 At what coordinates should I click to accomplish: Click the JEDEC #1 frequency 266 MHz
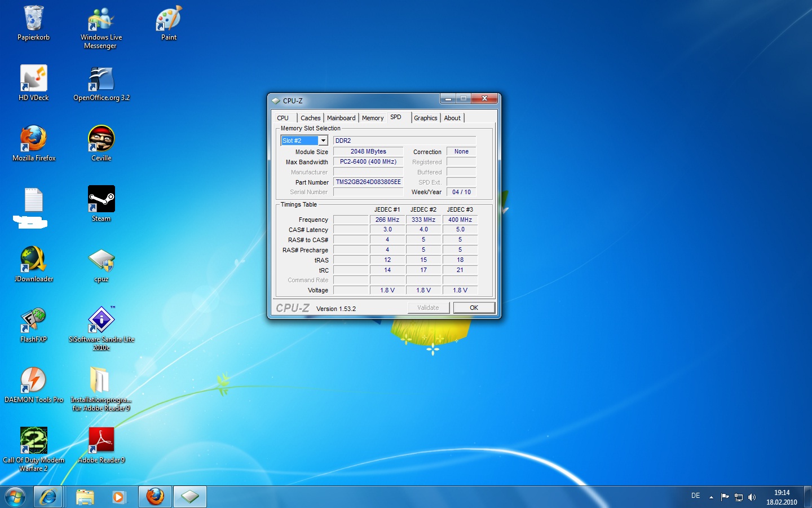tap(387, 220)
